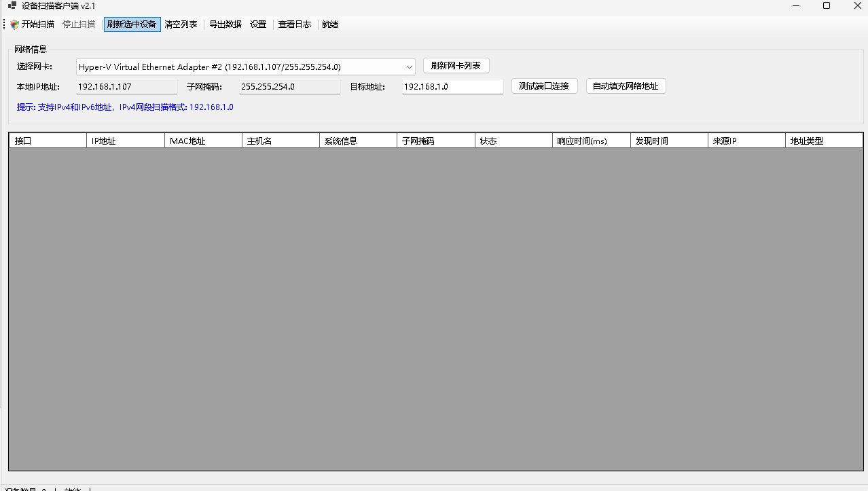Click the 目标地址 input field
The image size is (868, 491).
click(x=452, y=87)
